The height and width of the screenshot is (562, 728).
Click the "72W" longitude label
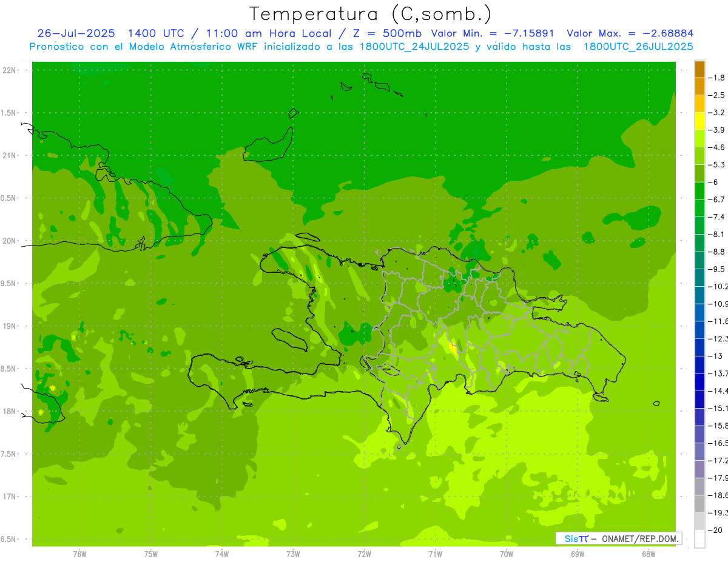coord(364,554)
